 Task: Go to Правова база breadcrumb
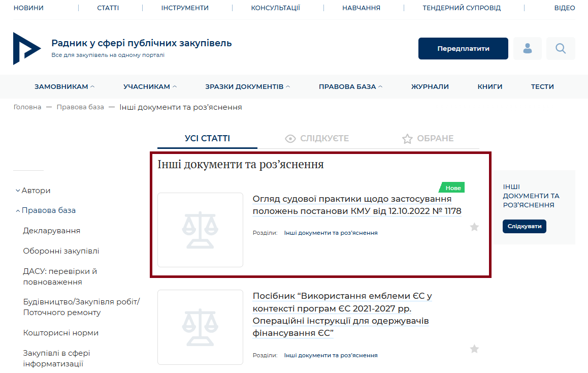(80, 107)
